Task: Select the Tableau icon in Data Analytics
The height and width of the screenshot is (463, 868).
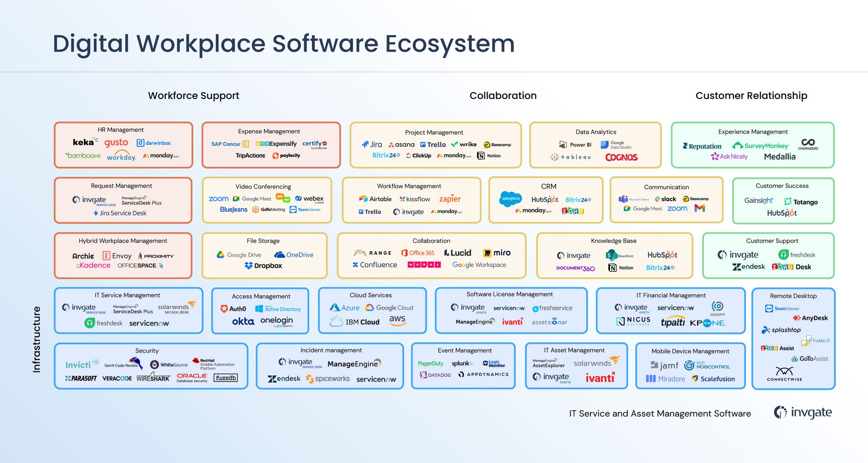Action: (x=571, y=157)
